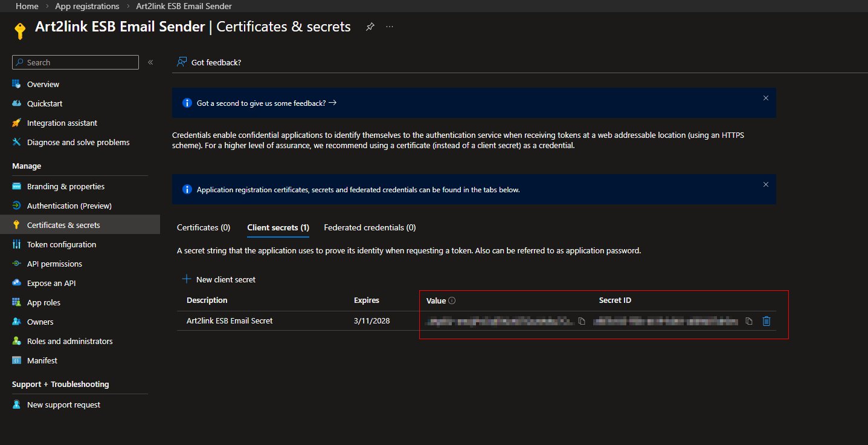Select Art2link ESB Email Secret row description

(230, 321)
